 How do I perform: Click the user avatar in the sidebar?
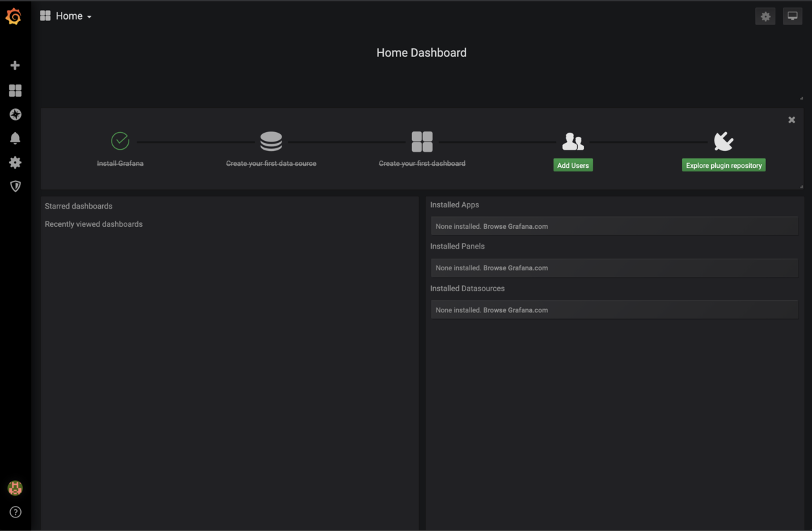point(15,488)
